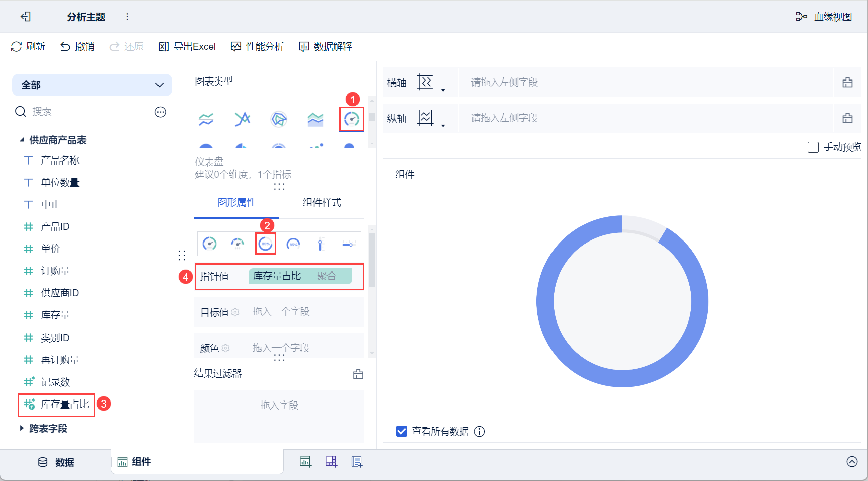
Task: Click the back exit icon at top-left
Action: coord(26,17)
